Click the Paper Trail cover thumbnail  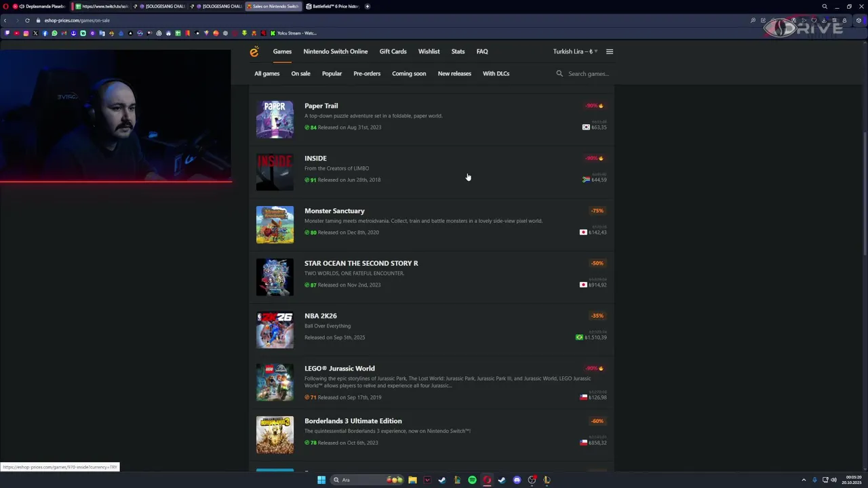coord(275,119)
